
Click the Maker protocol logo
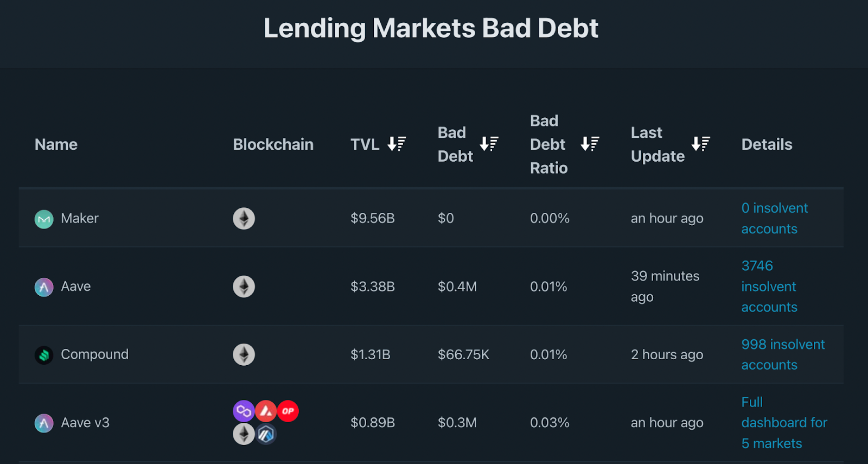tap(44, 219)
